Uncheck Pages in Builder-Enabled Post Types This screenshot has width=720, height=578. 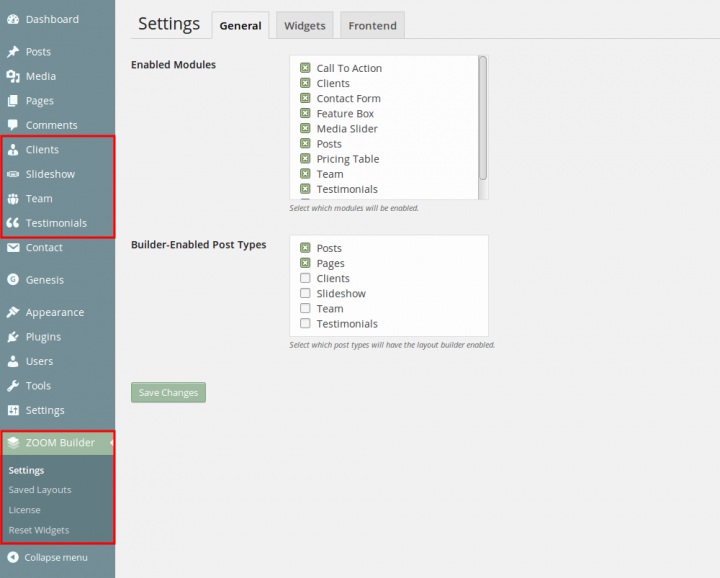[x=305, y=263]
